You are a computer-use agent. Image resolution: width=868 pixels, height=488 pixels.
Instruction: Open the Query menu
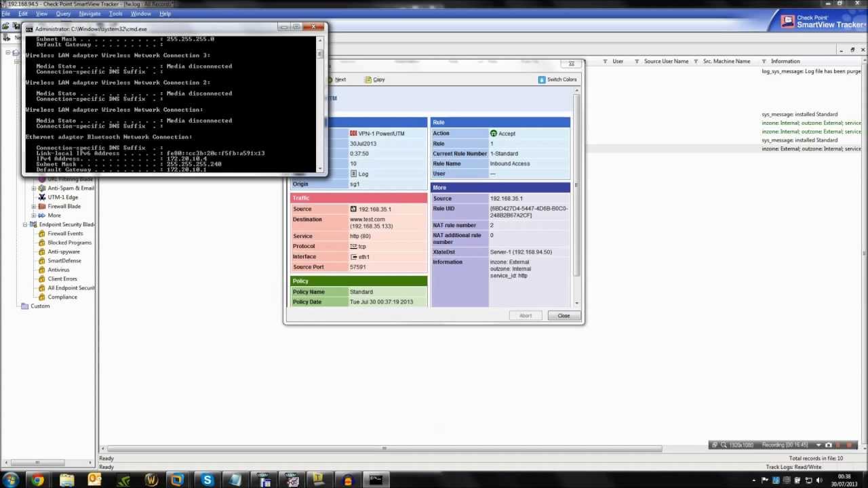[x=63, y=14]
